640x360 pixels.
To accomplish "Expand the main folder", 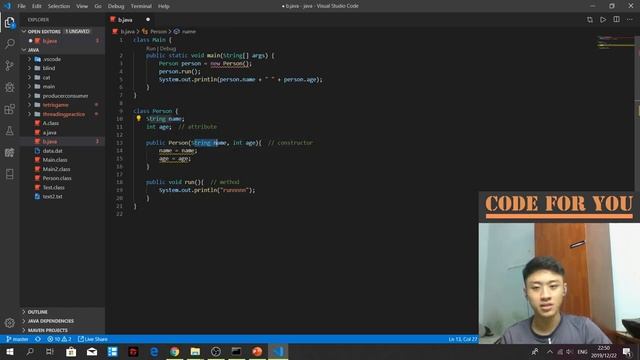I will pos(62,87).
